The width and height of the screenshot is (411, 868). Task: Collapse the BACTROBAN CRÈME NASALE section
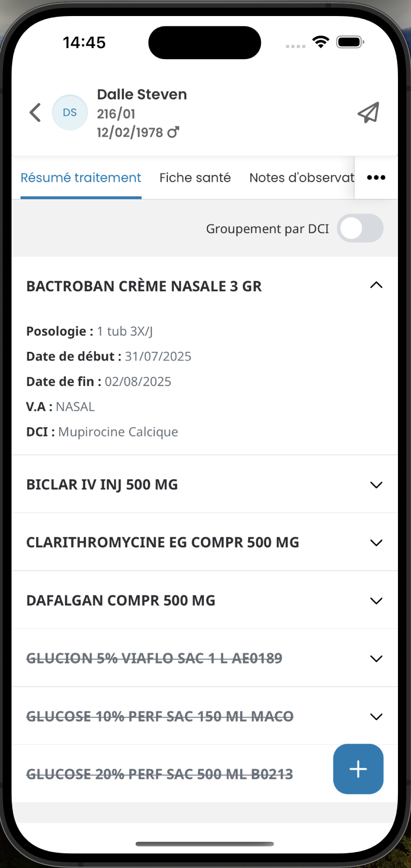(376, 286)
